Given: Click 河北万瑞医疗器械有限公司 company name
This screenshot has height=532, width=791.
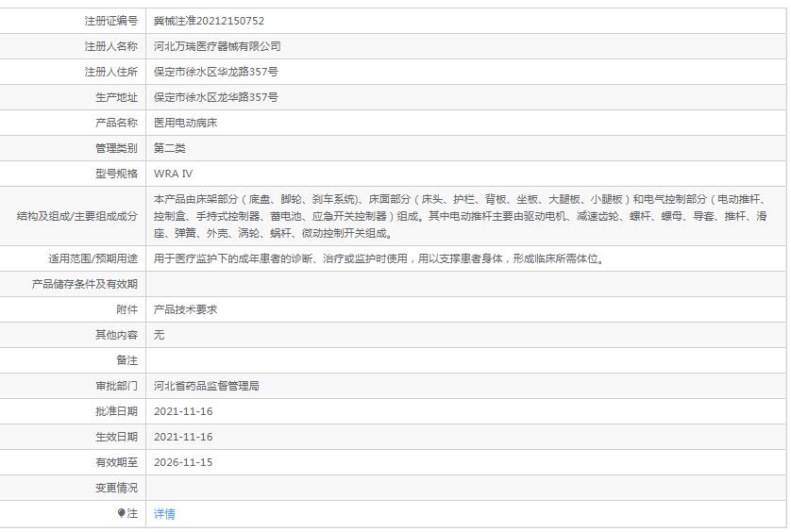Looking at the screenshot, I should click(217, 46).
